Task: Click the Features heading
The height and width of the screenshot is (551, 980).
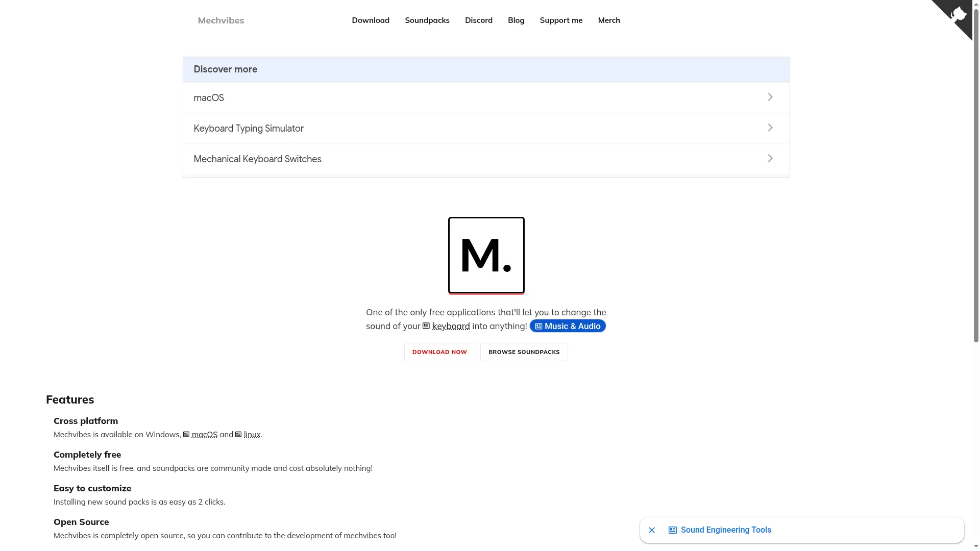Action: coord(70,399)
